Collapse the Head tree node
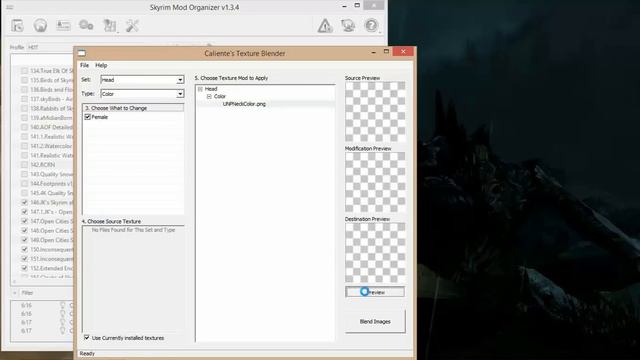 (x=200, y=89)
